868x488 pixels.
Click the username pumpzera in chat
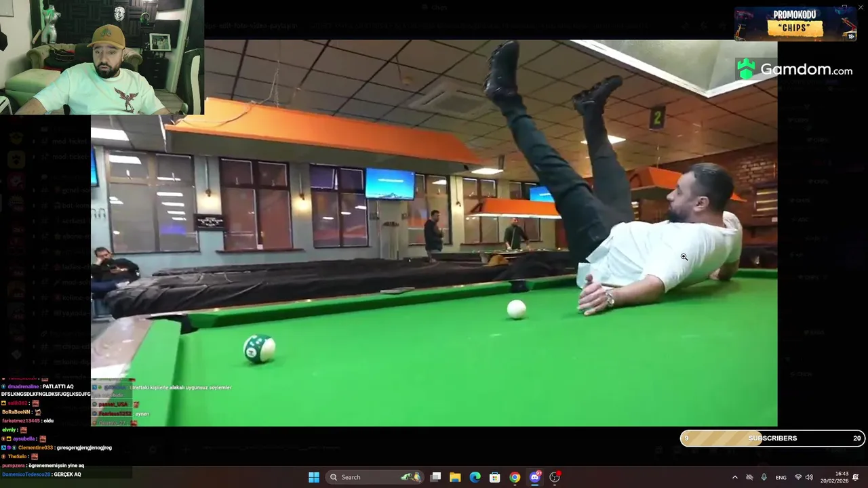(x=14, y=466)
